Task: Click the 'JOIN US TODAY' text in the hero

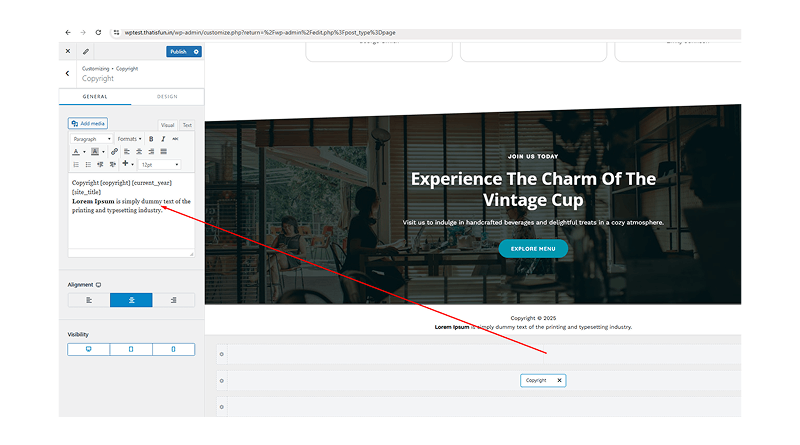Action: tap(533, 156)
